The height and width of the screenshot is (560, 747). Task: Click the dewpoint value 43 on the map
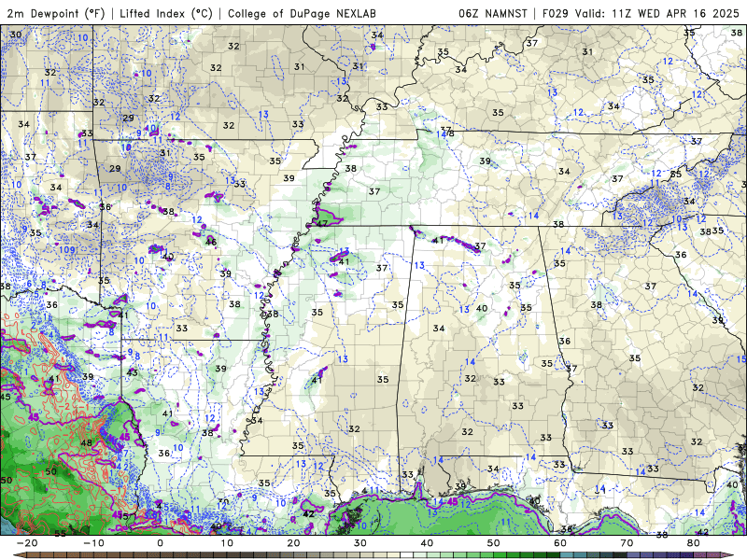132,372
